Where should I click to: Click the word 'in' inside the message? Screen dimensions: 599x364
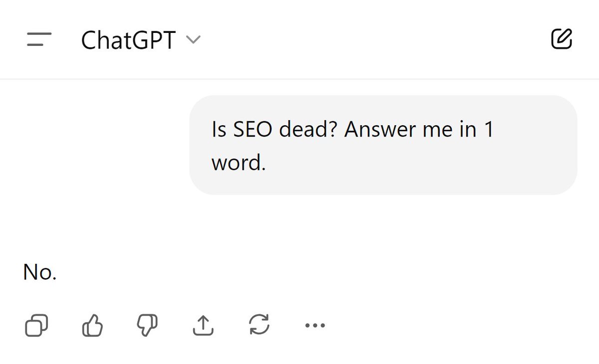(x=467, y=130)
